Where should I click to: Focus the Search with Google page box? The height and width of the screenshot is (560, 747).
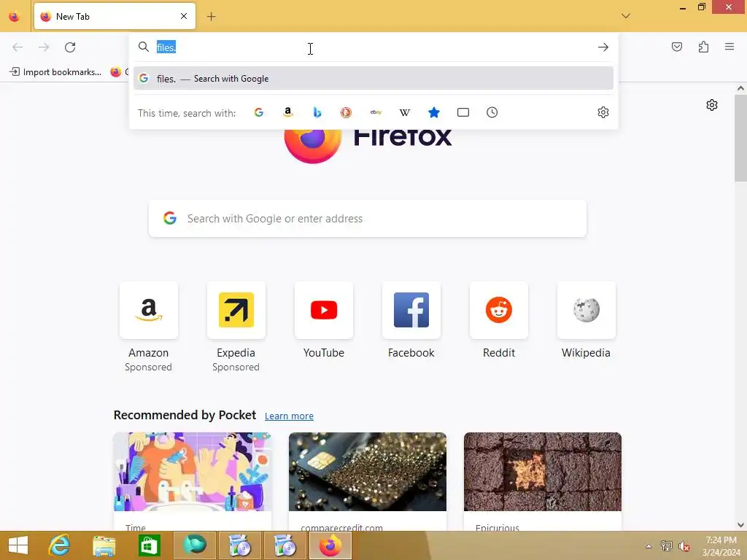[368, 219]
